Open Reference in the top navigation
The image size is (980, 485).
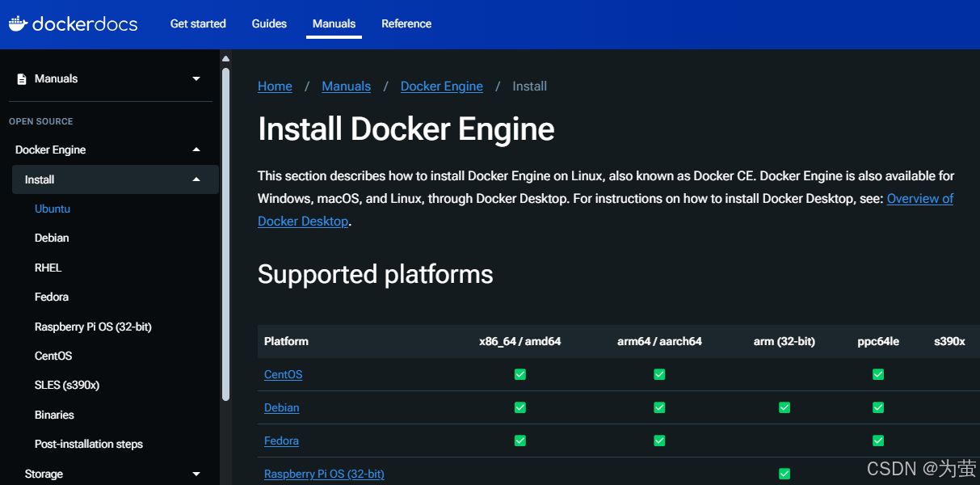[x=406, y=23]
